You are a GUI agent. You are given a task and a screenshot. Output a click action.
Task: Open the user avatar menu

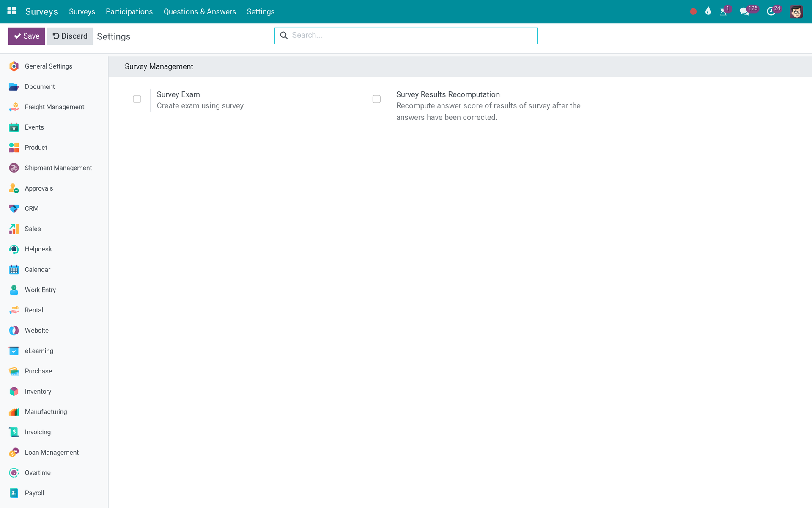[796, 11]
